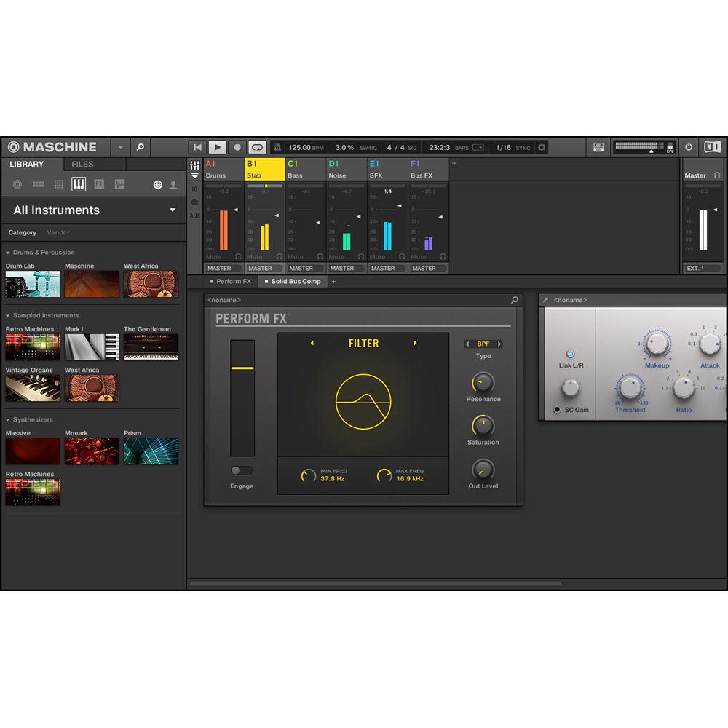
Task: Select the keyboard instruments filter icon in Library
Action: 78,184
